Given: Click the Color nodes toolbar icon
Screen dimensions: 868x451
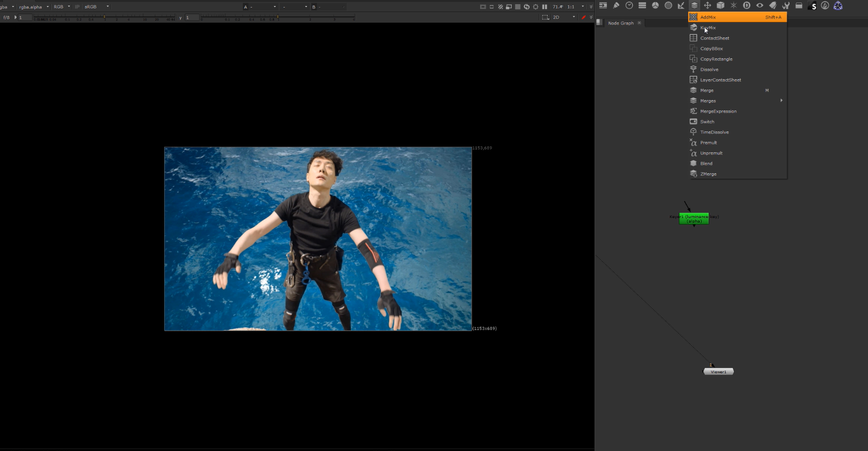Looking at the screenshot, I should 655,6.
